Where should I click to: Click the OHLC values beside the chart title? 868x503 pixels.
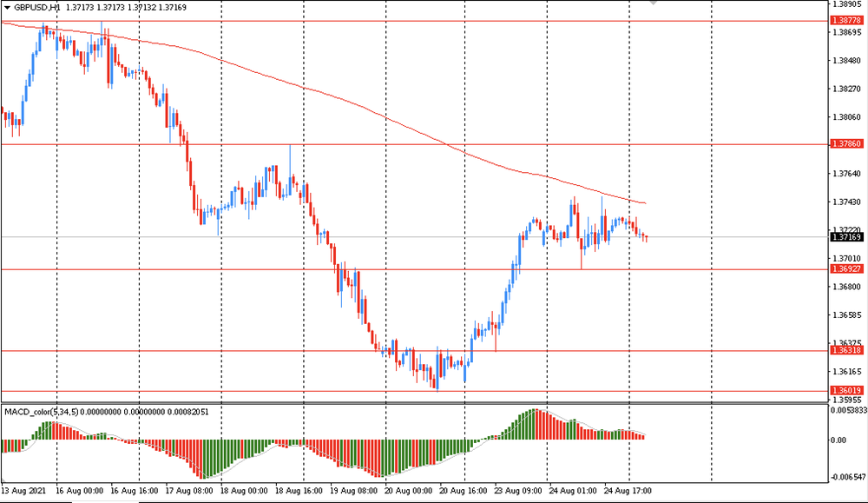click(126, 8)
